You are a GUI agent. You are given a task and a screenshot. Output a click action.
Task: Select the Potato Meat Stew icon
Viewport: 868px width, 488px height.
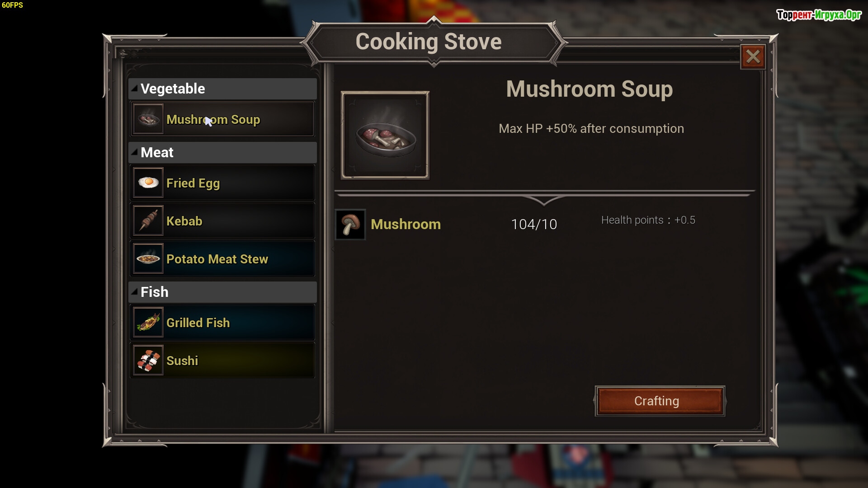click(148, 258)
